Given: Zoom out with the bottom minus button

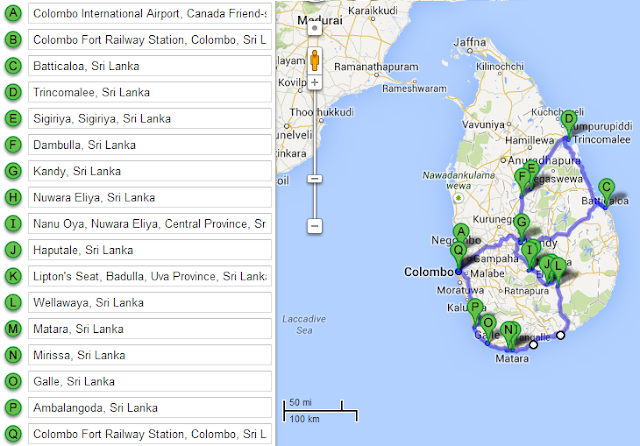Looking at the screenshot, I should [x=314, y=225].
